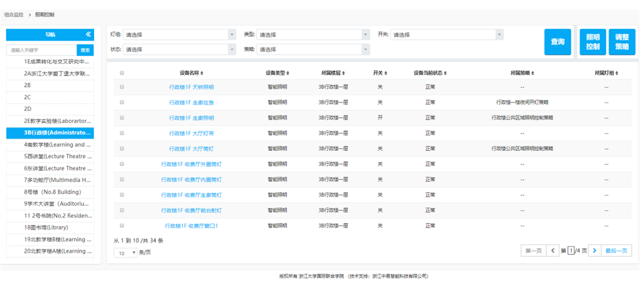Sort by 设备当前状态 column
The width and height of the screenshot is (644, 283).
pos(430,73)
